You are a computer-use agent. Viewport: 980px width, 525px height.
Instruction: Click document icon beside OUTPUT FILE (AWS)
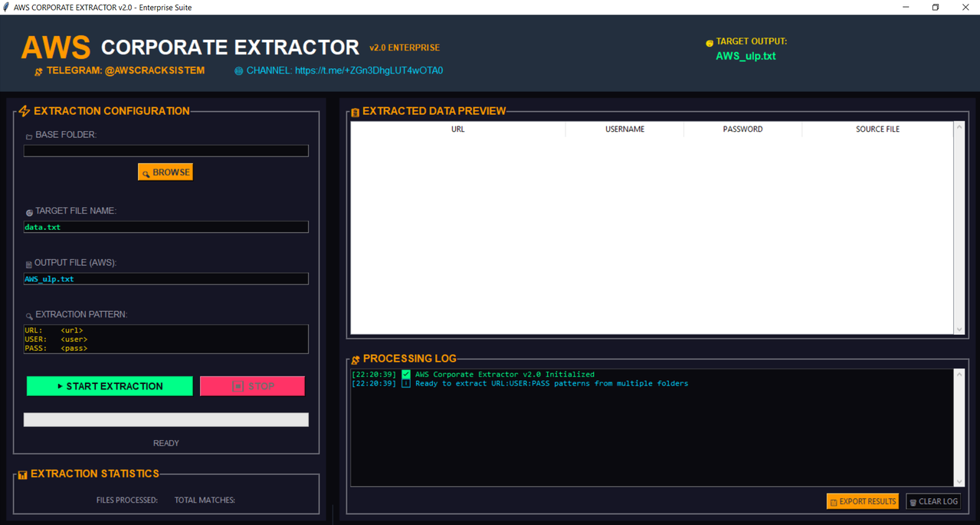[x=29, y=264]
